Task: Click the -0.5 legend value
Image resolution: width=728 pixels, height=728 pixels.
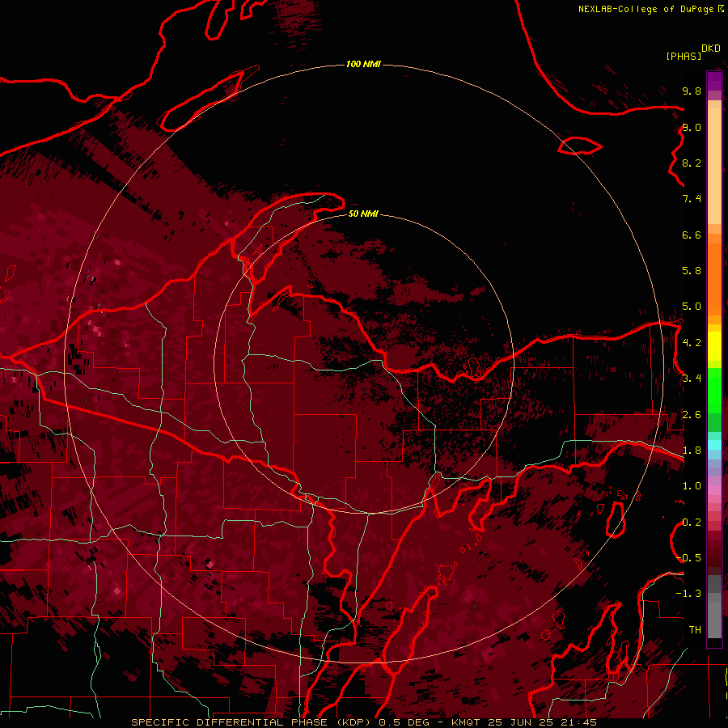Action: point(688,558)
